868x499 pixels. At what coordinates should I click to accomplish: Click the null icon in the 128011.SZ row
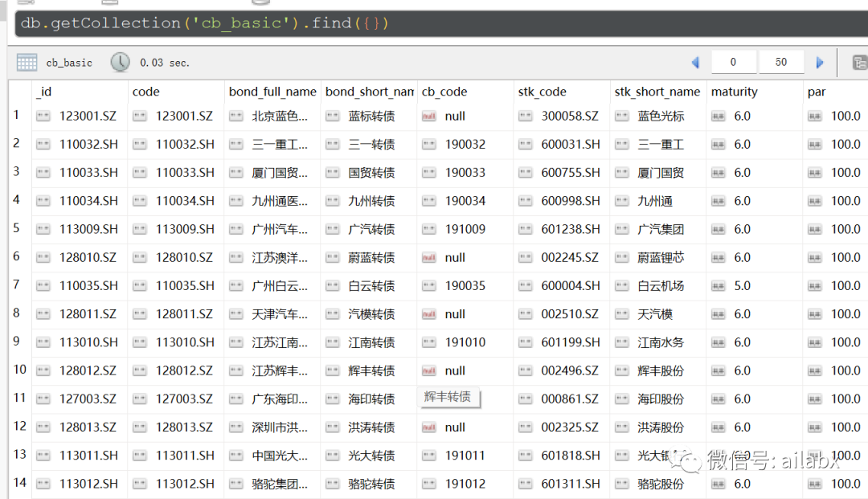point(429,314)
